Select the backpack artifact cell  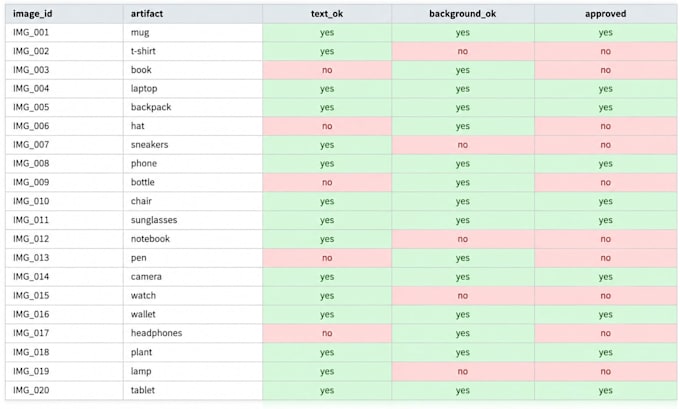click(x=193, y=107)
